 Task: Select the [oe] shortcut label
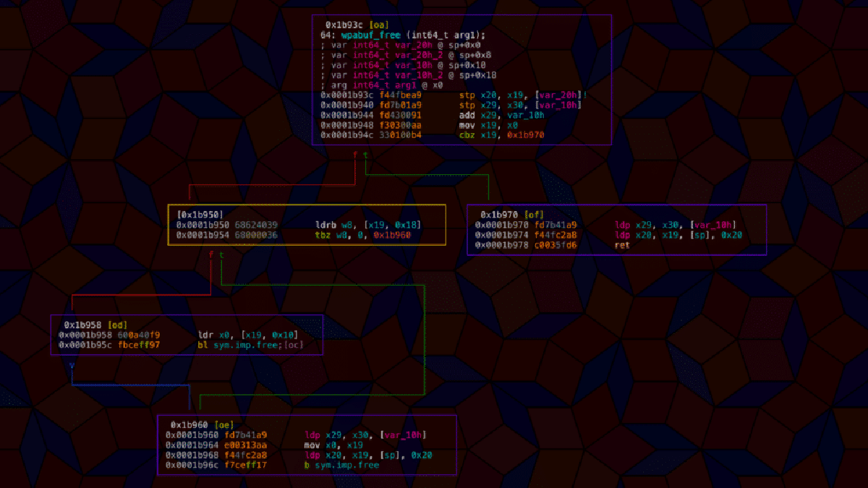pyautogui.click(x=224, y=425)
